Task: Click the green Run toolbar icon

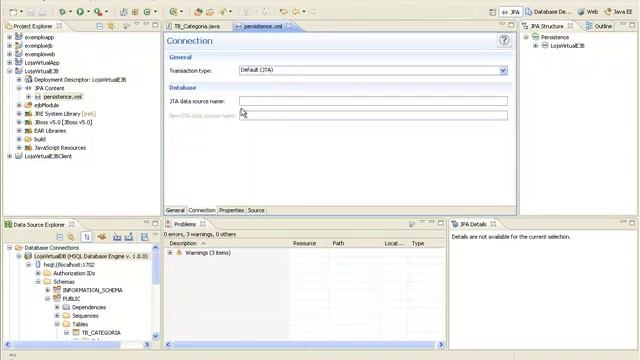Action: [80, 12]
